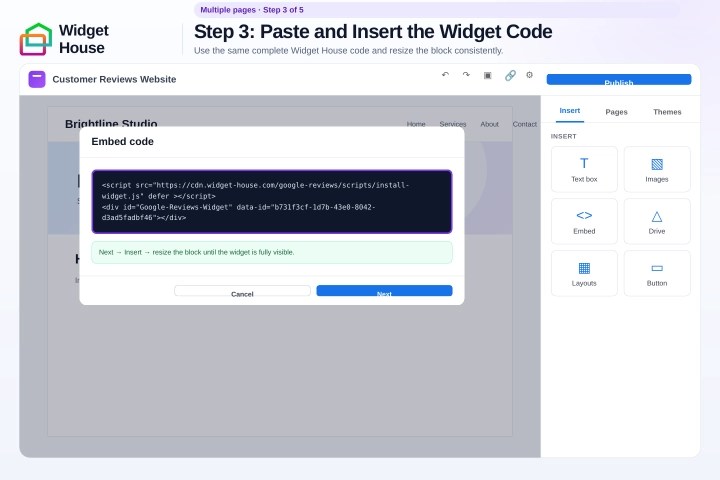Image resolution: width=720 pixels, height=480 pixels.
Task: Publish the website
Action: tap(619, 79)
